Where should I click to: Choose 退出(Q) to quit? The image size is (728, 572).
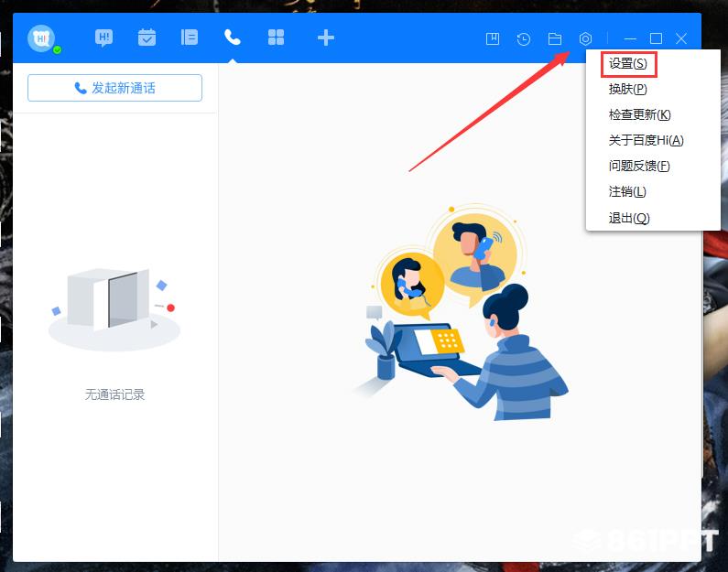click(x=629, y=218)
